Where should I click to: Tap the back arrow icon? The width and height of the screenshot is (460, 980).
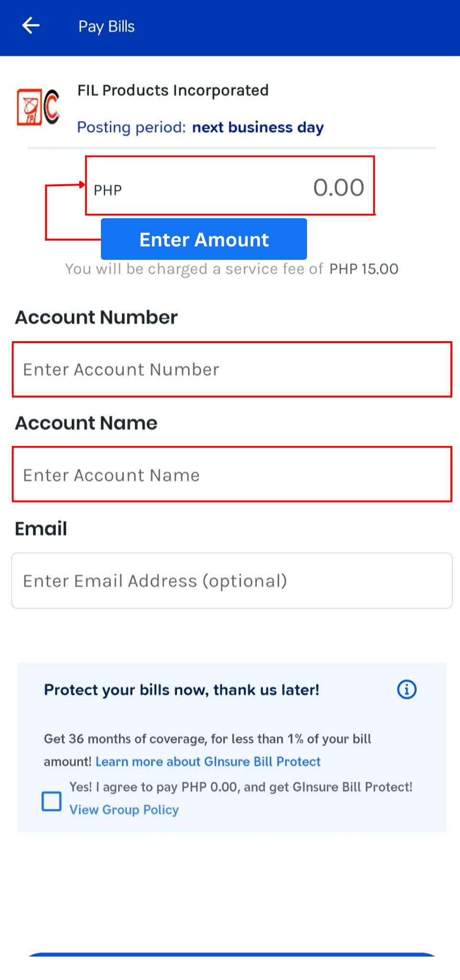31,26
